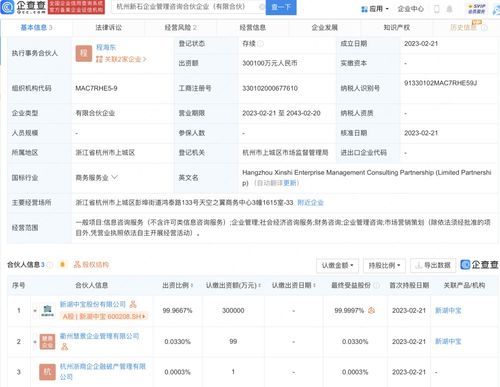Viewport: 500px width, 387px height.
Task: Switch to the 基本信息 tab
Action: coord(36,27)
